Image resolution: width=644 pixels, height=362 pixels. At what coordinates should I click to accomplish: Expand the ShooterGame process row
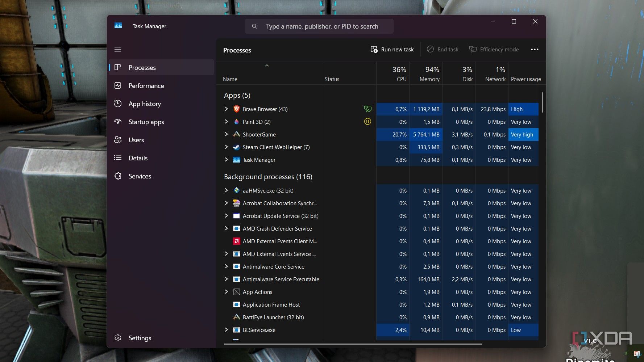tap(227, 134)
